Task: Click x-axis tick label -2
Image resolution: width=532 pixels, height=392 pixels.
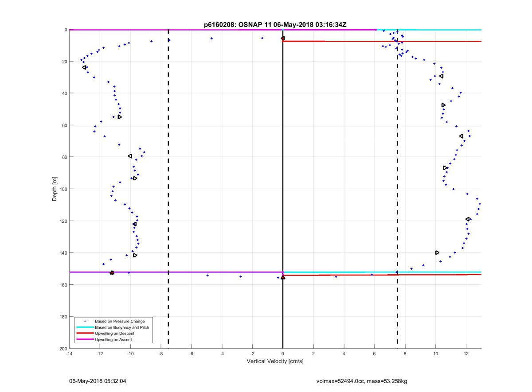Action: point(252,354)
